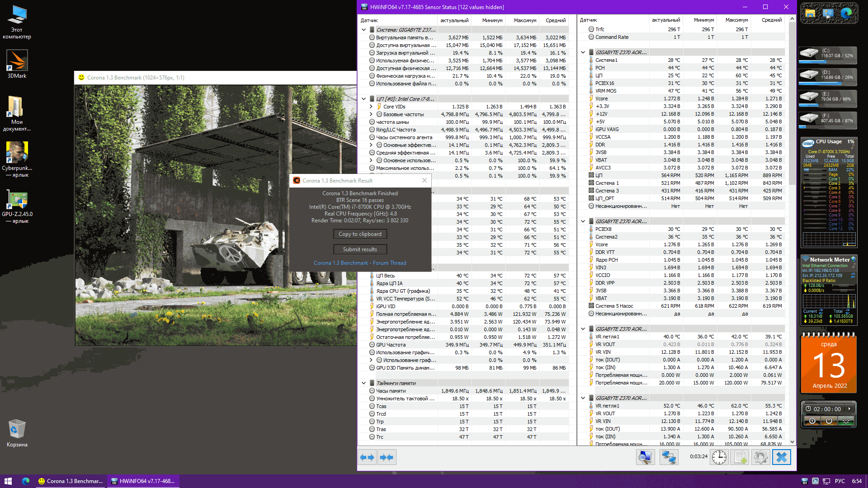Reset the HWiNFO clock timer icon
868x488 pixels.
pos(719,457)
